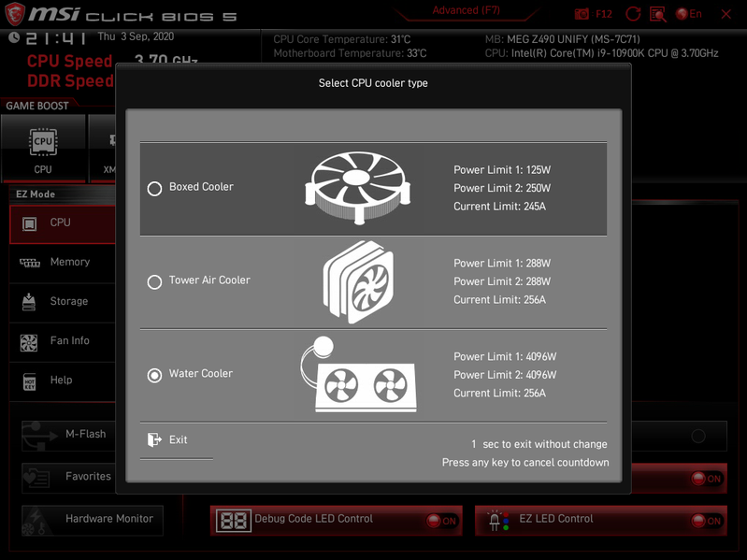Screen dimensions: 747x560
Task: Select Fan Info in the EZ Mode sidebar
Action: click(62, 341)
